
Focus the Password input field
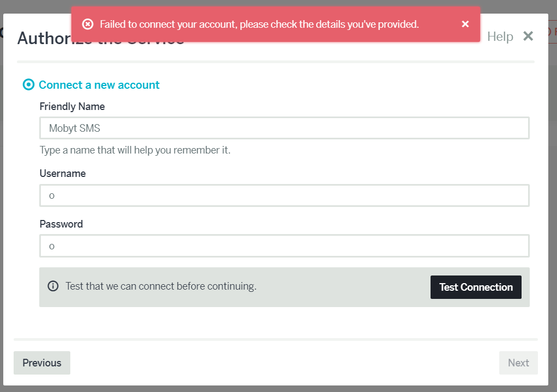tap(284, 246)
